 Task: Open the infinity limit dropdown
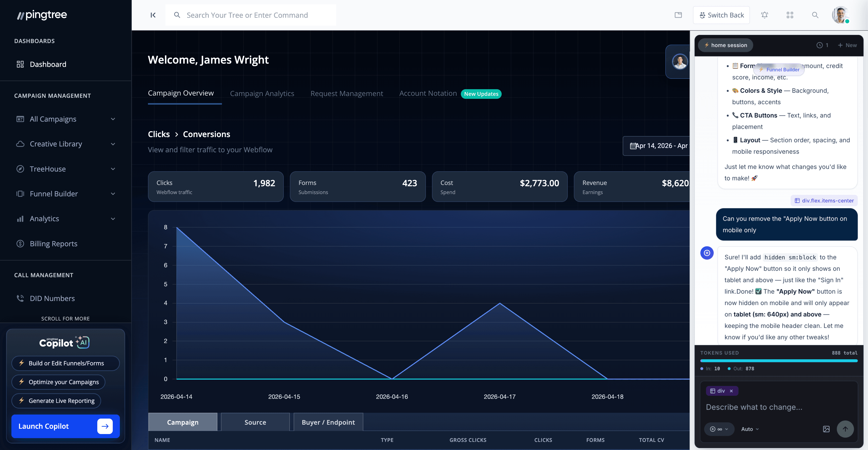719,429
